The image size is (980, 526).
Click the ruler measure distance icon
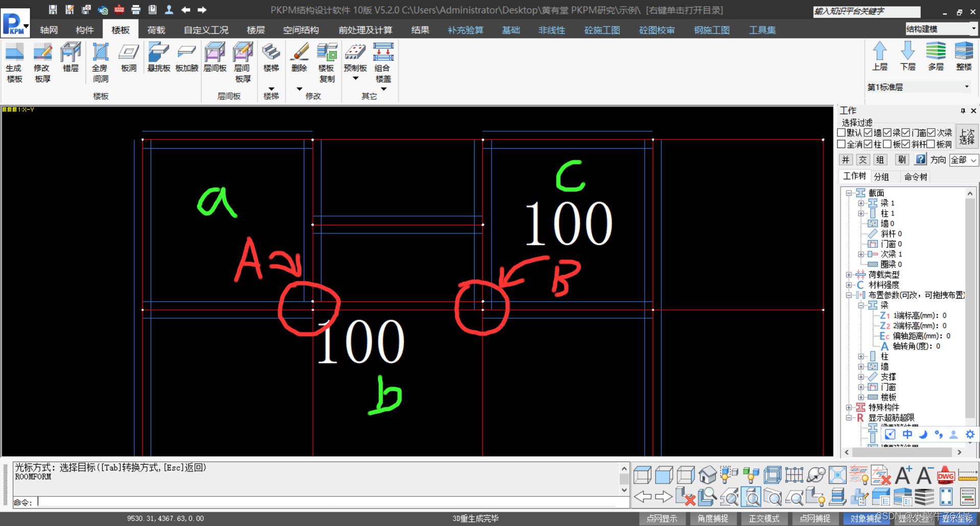[968, 475]
